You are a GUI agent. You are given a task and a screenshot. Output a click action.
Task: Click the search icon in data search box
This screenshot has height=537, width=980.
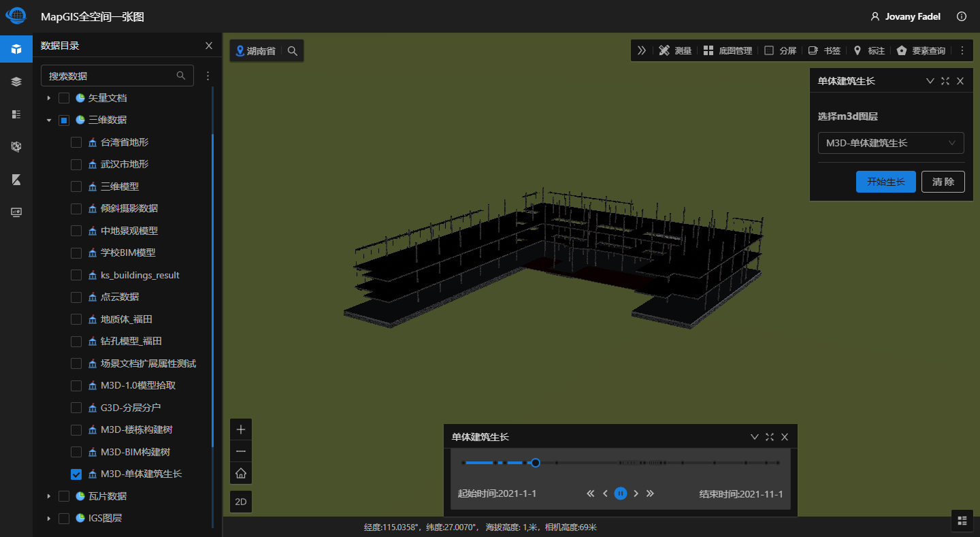[x=181, y=76]
